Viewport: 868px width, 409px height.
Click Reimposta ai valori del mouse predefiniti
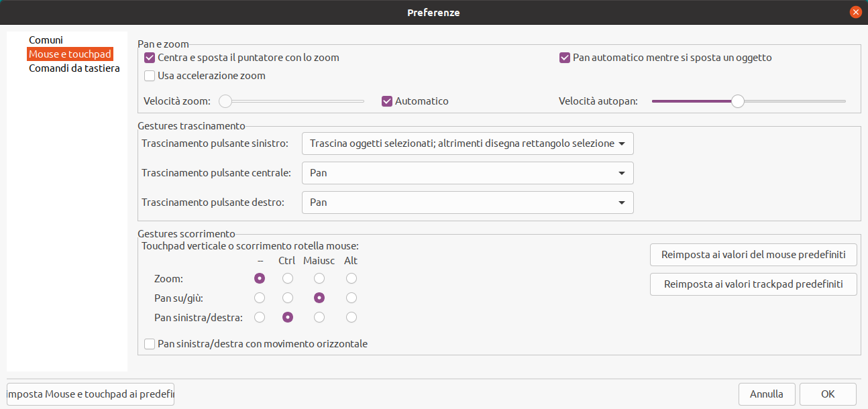coord(753,255)
